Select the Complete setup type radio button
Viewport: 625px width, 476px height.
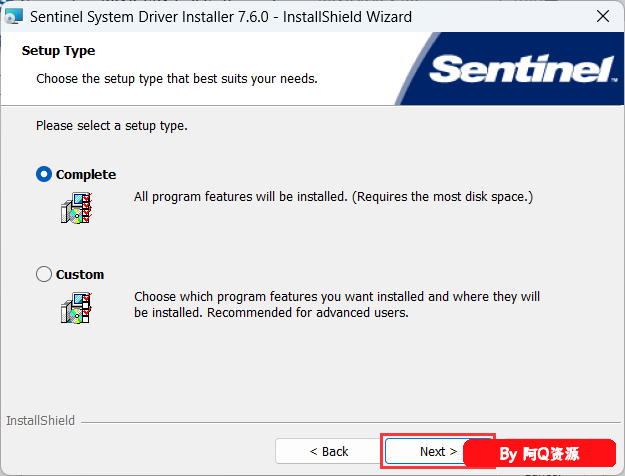(44, 174)
